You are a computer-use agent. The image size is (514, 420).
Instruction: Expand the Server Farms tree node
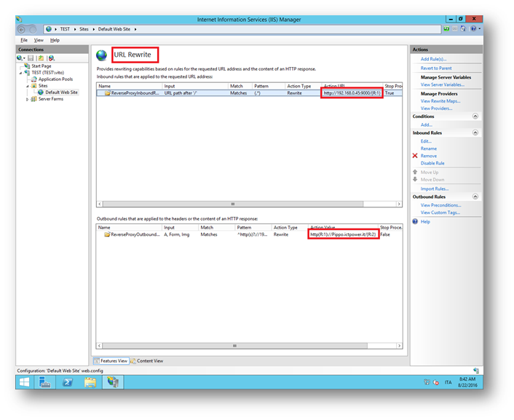[x=28, y=99]
